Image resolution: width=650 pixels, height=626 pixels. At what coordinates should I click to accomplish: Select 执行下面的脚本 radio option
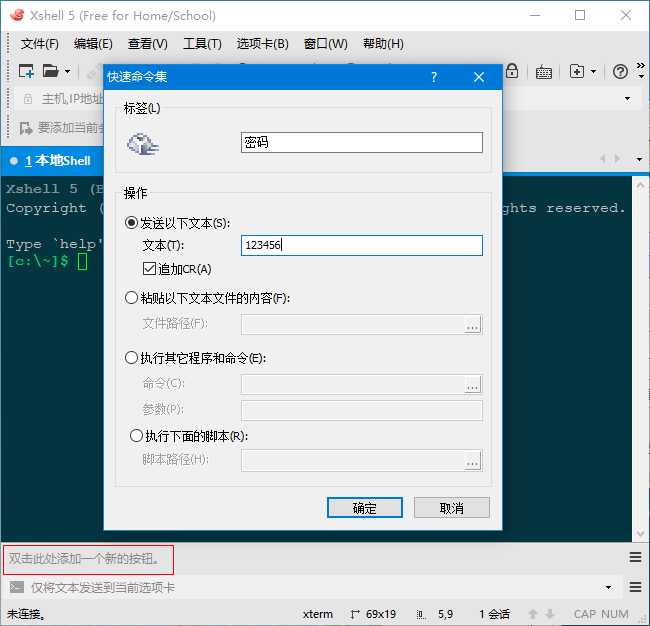[x=136, y=436]
